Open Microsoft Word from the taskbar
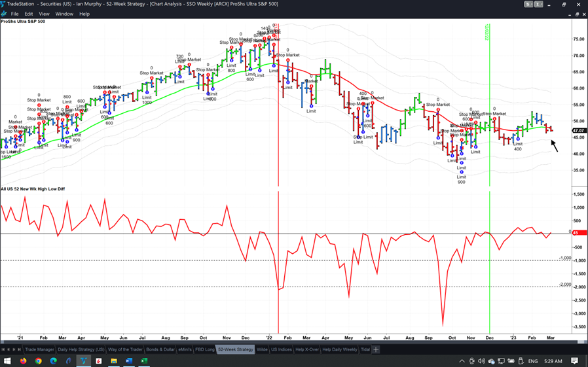588x367 pixels. 128,361
